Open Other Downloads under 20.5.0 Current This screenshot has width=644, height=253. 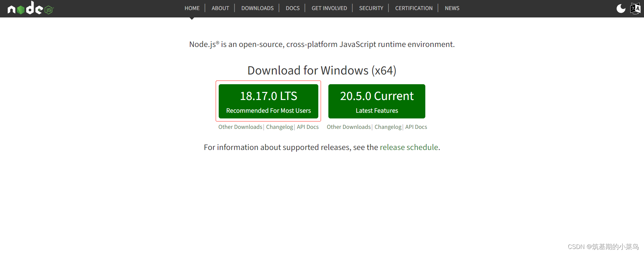pyautogui.click(x=349, y=127)
